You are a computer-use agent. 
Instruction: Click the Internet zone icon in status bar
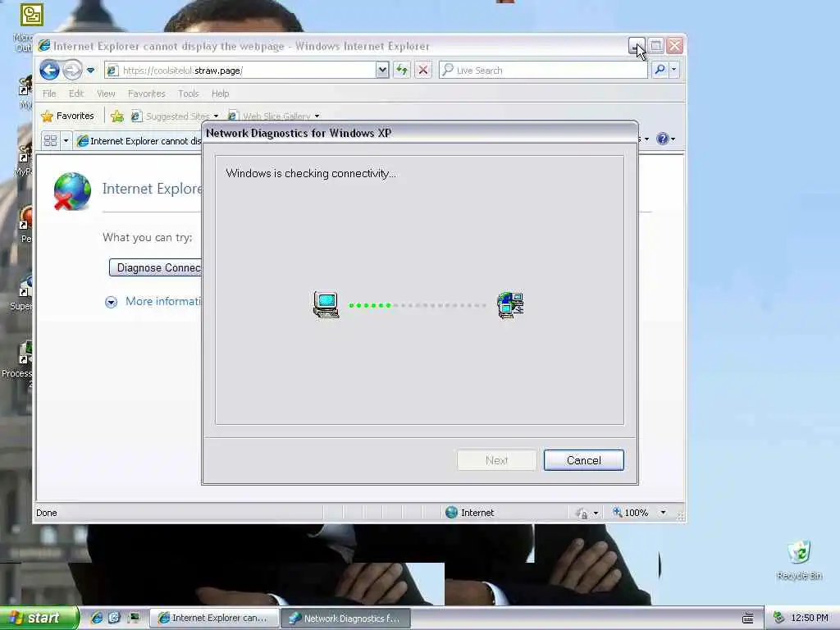pos(451,512)
